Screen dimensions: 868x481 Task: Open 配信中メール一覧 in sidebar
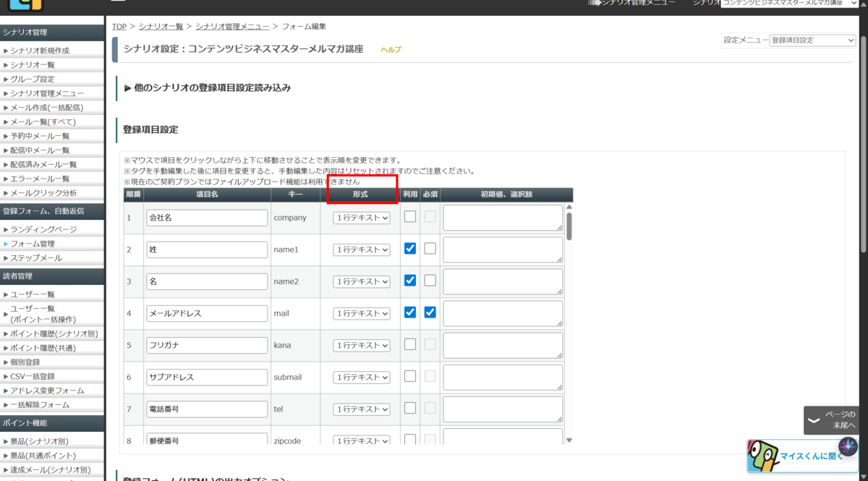[40, 150]
